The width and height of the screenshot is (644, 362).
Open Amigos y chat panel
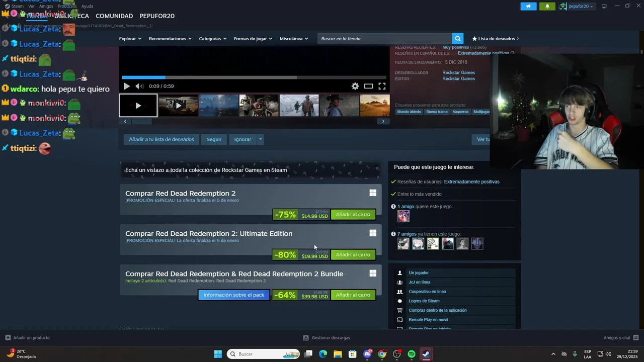621,338
